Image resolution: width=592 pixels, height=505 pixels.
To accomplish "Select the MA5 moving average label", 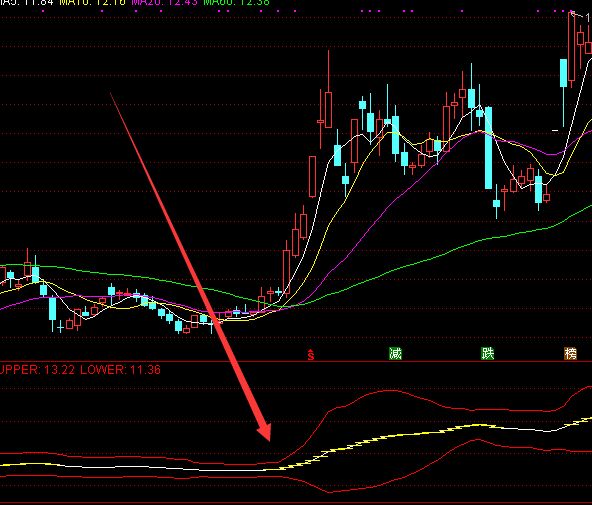I will [26, 3].
